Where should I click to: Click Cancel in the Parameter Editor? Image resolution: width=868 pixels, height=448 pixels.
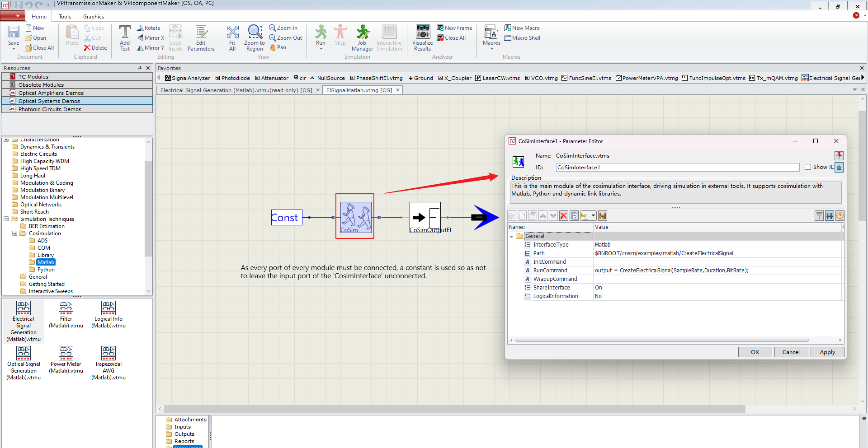pyautogui.click(x=791, y=352)
